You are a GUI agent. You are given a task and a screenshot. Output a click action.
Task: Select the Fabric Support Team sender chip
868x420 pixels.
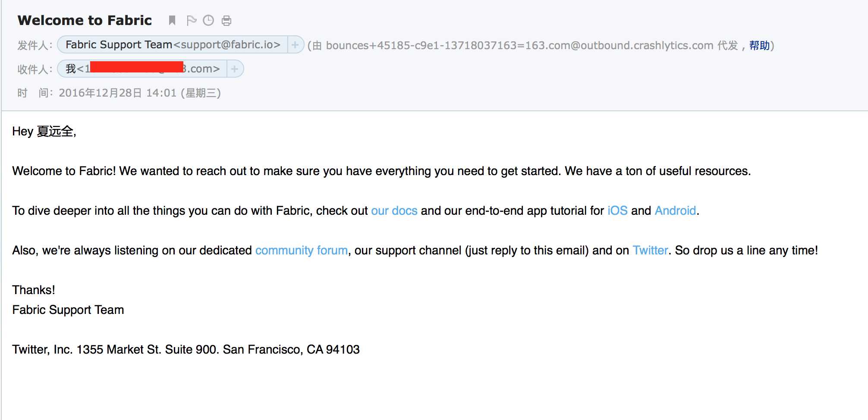click(x=173, y=45)
